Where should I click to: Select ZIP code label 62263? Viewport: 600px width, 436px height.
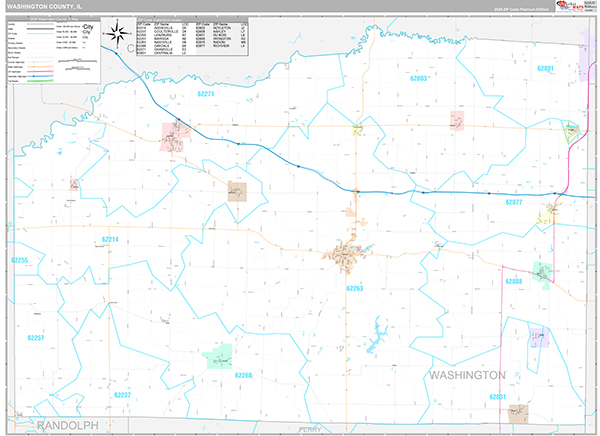point(355,288)
